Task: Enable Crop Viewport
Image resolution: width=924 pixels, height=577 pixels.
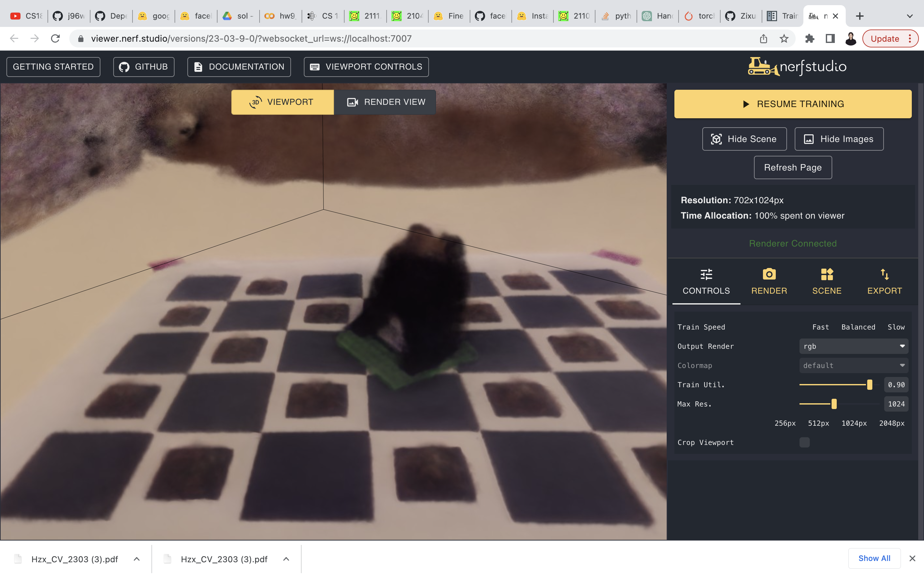Action: [805, 442]
